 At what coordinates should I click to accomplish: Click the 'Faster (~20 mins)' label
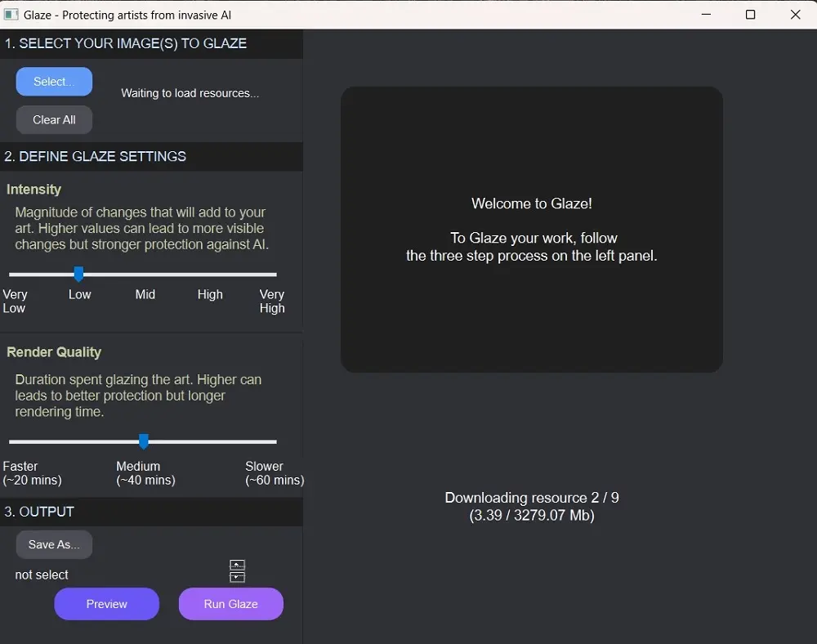coord(33,473)
